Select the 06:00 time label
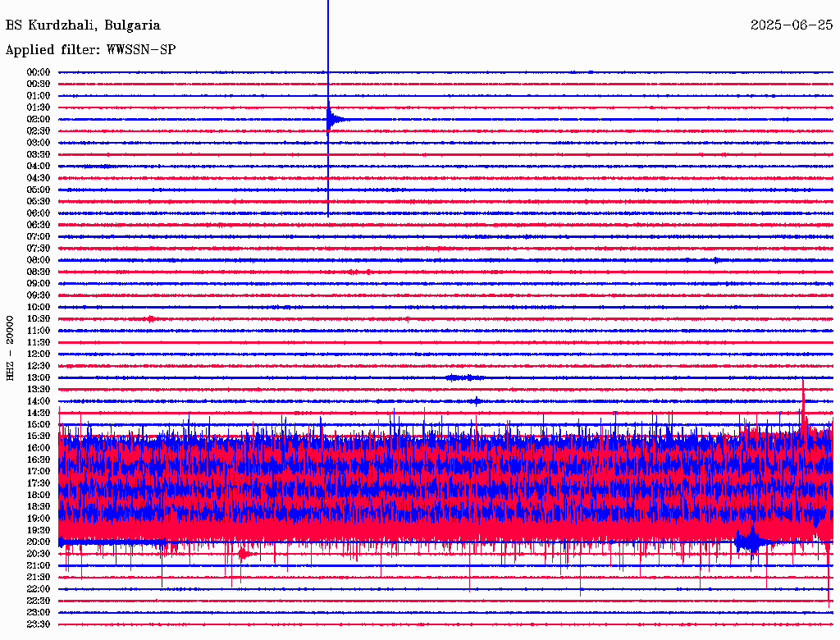 pos(39,213)
